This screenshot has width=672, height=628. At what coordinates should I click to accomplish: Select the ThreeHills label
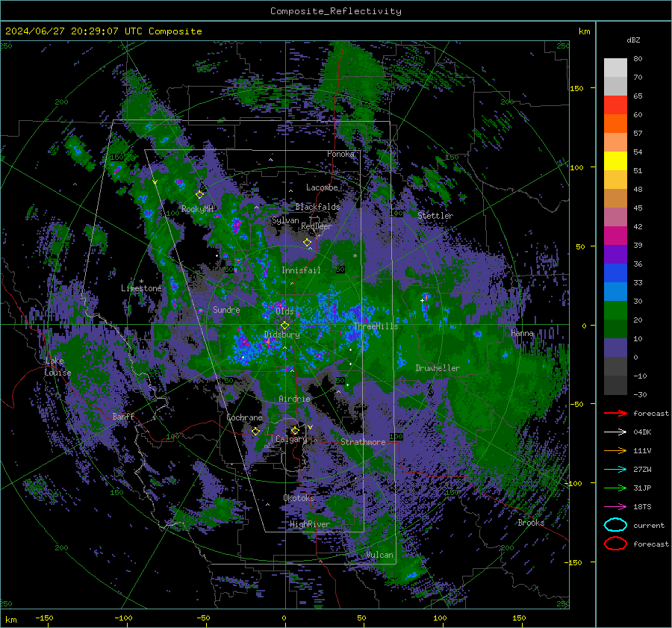click(376, 326)
